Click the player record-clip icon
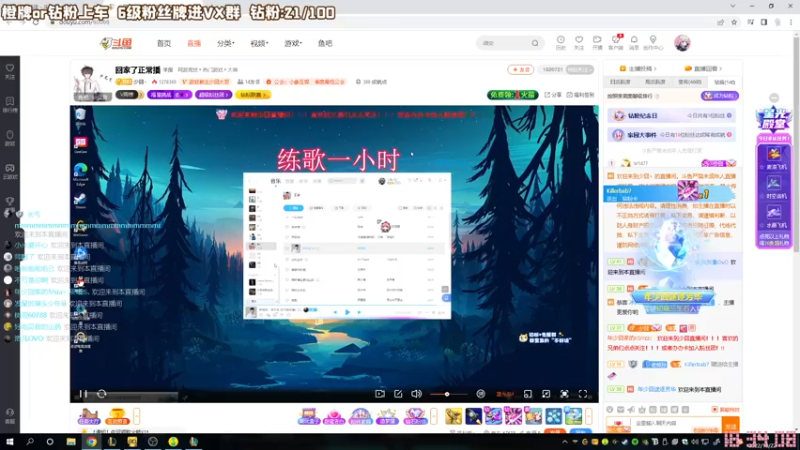 pos(380,394)
